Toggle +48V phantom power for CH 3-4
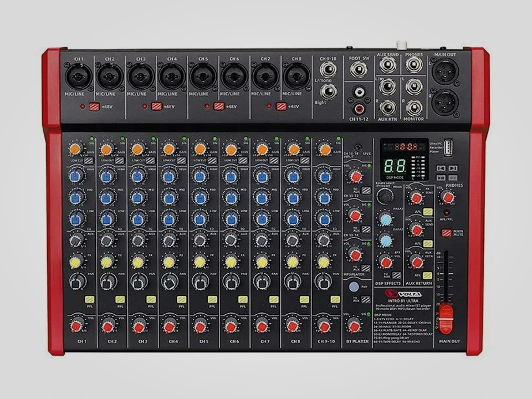The width and height of the screenshot is (532, 399). tap(157, 106)
